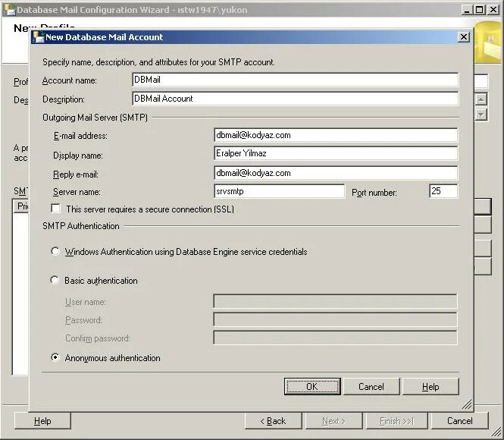
Task: Click the disabled Confirm password field
Action: coord(335,338)
